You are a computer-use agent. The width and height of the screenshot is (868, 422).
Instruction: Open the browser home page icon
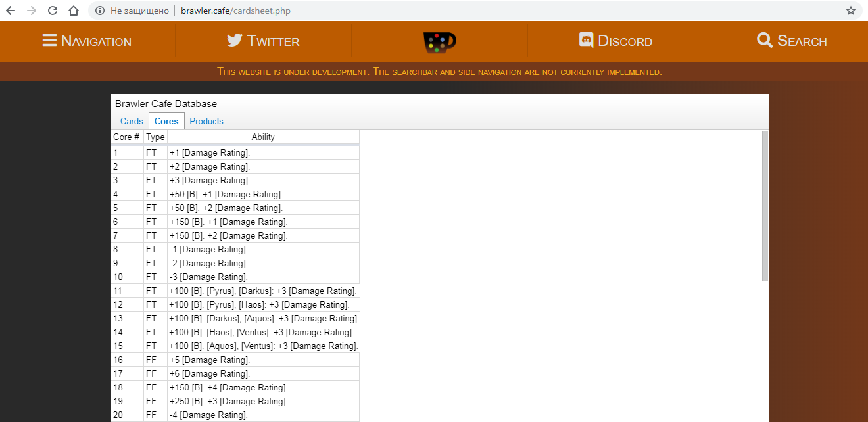coord(74,11)
